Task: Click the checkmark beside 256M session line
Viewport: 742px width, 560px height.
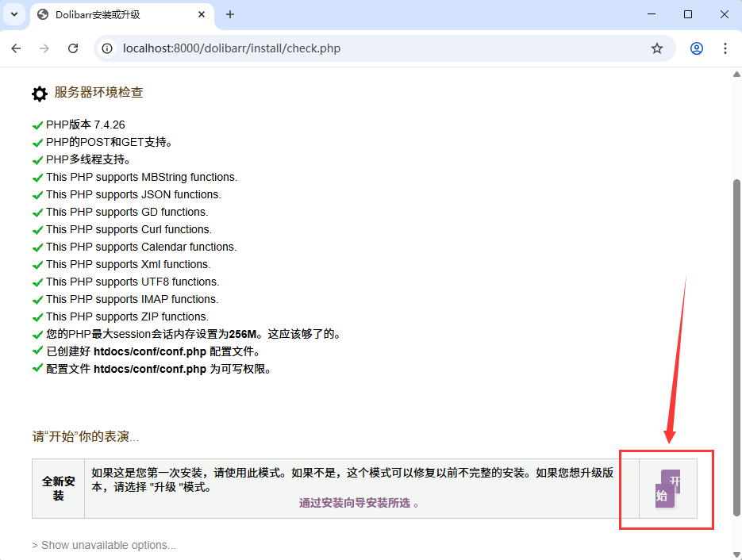Action: tap(38, 335)
